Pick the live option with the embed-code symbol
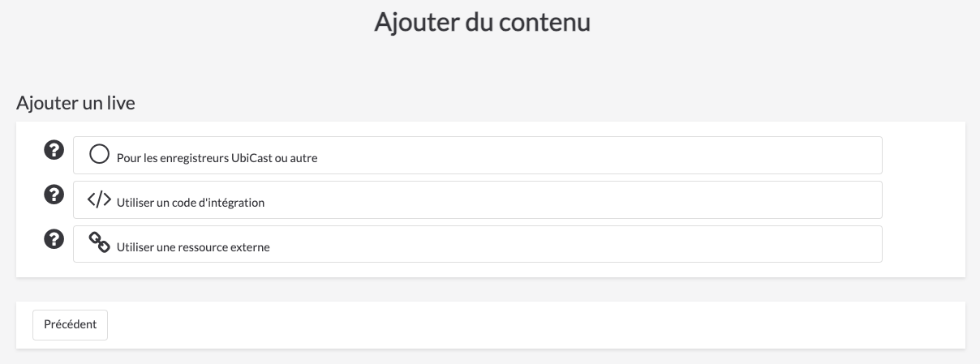 tap(477, 199)
